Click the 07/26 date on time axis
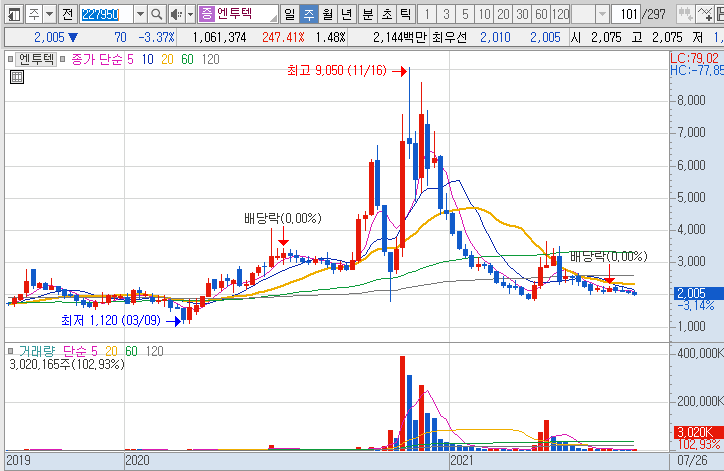The image size is (724, 471). [x=692, y=460]
